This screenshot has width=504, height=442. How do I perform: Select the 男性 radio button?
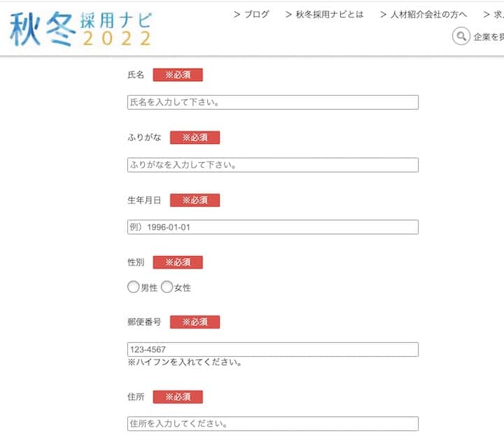click(133, 287)
